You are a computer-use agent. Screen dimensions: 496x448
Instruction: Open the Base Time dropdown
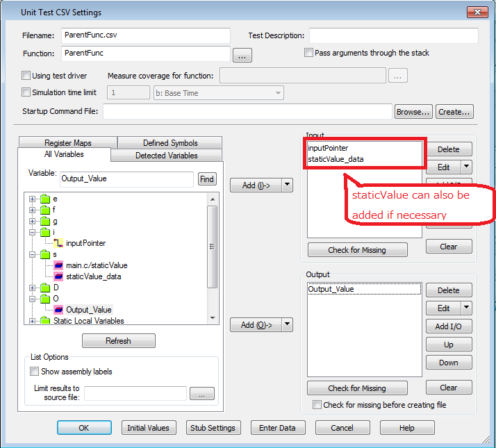point(218,93)
